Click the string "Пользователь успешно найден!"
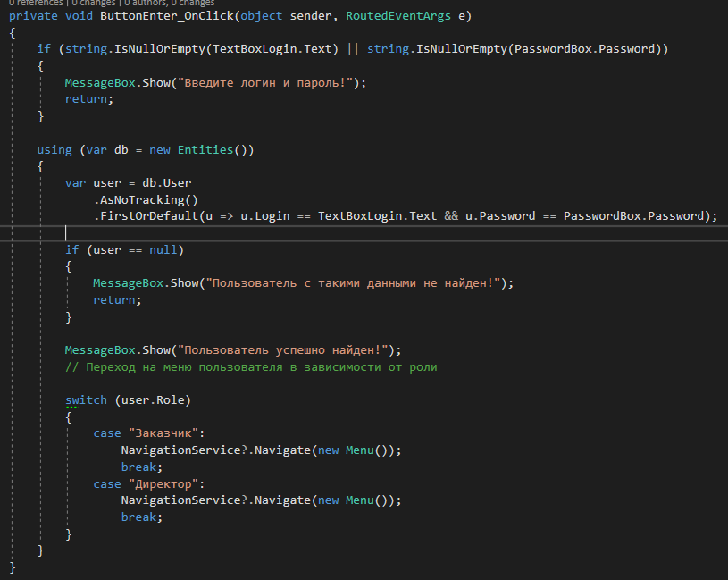This screenshot has height=580, width=728. 283,350
